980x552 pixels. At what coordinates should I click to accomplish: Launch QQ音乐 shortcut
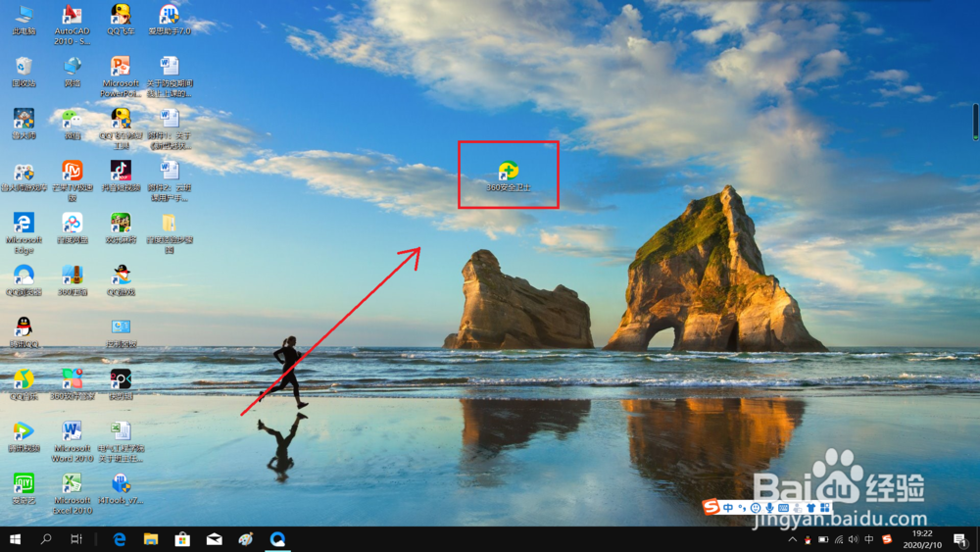point(24,384)
